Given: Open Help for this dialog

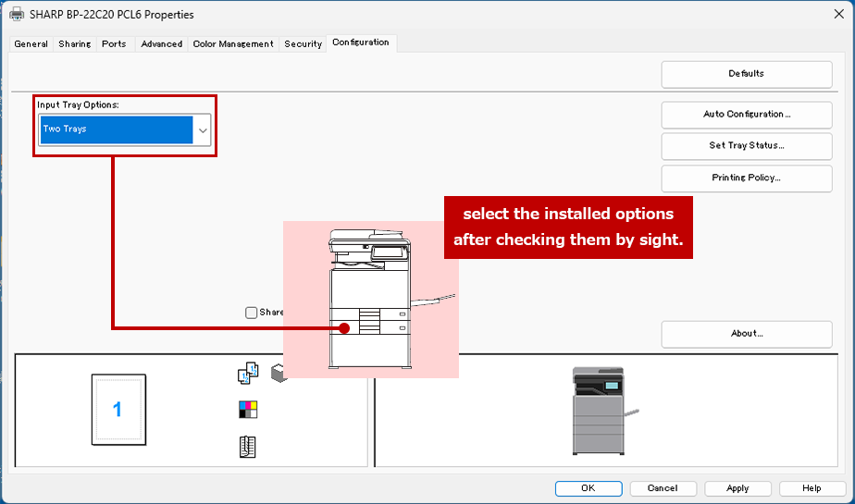Looking at the screenshot, I should tap(812, 488).
